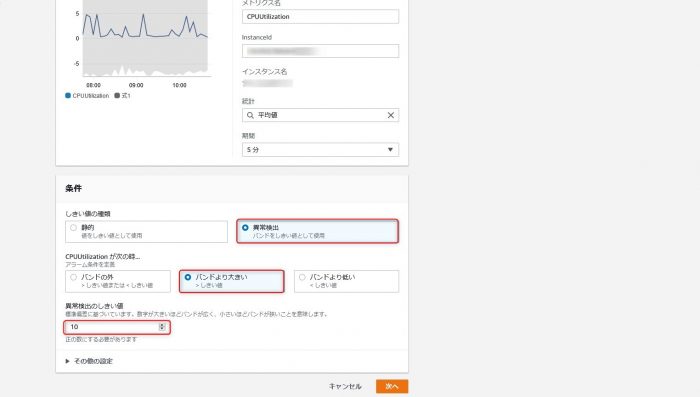Toggle the CPUUtilization legend marker
This screenshot has height=397, width=700.
point(68,96)
